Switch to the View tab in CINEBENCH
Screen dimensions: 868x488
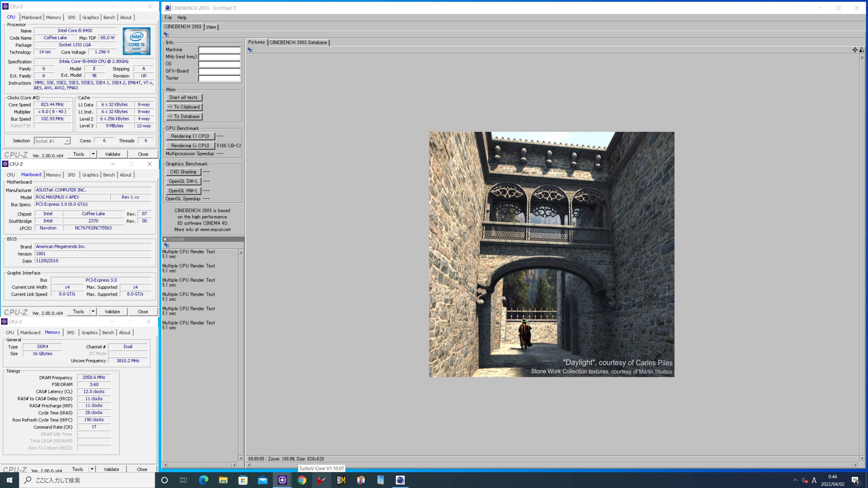pos(211,27)
